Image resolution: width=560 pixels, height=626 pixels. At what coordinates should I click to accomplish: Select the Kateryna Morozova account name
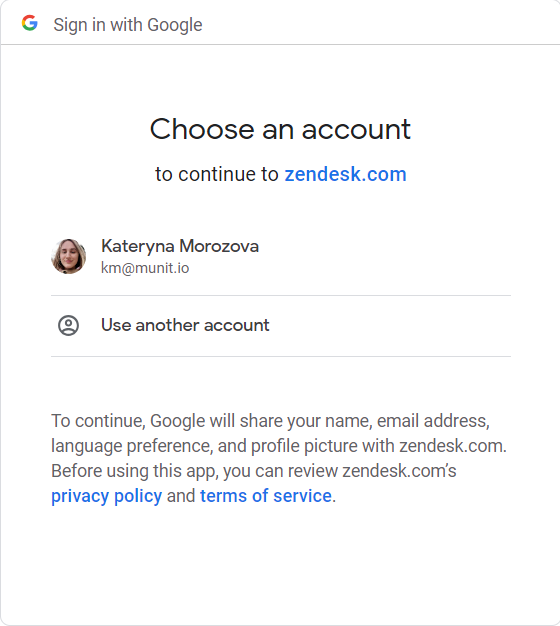click(180, 246)
